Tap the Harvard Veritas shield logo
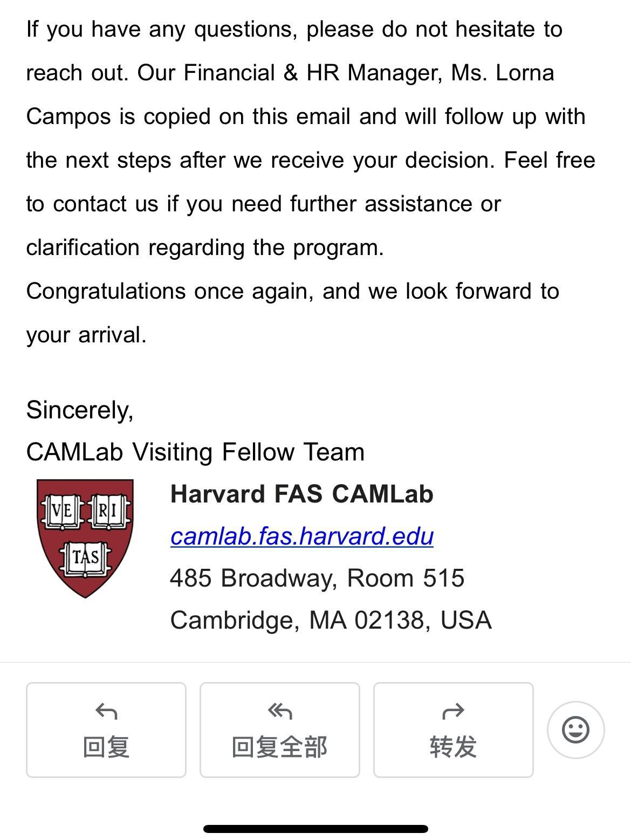 coord(85,539)
